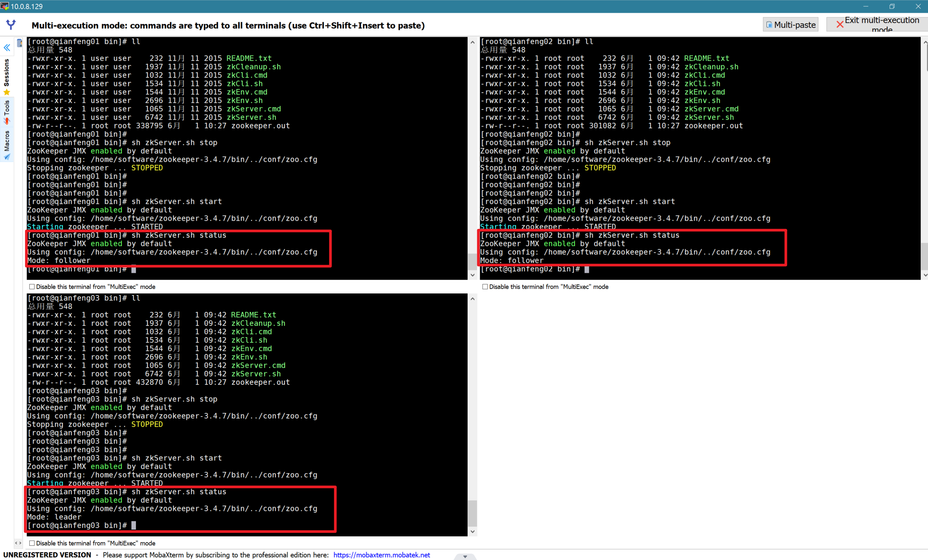Viewport: 928px width, 560px height.
Task: Open the mobaxterm.mobatek.net link
Action: click(381, 555)
